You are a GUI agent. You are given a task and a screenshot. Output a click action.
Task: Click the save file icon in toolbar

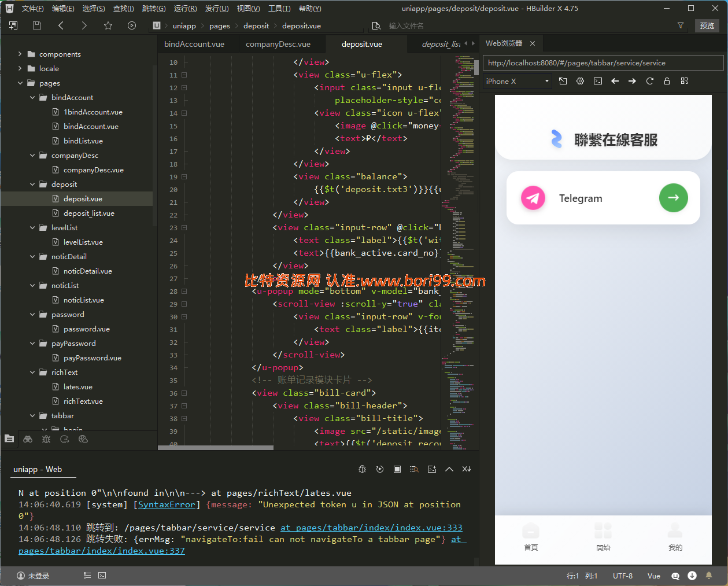click(37, 25)
